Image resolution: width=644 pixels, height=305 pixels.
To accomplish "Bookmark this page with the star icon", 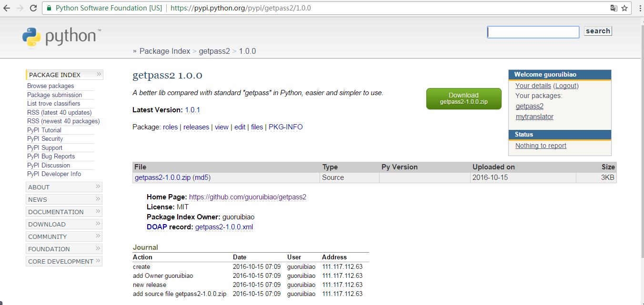I will point(624,8).
